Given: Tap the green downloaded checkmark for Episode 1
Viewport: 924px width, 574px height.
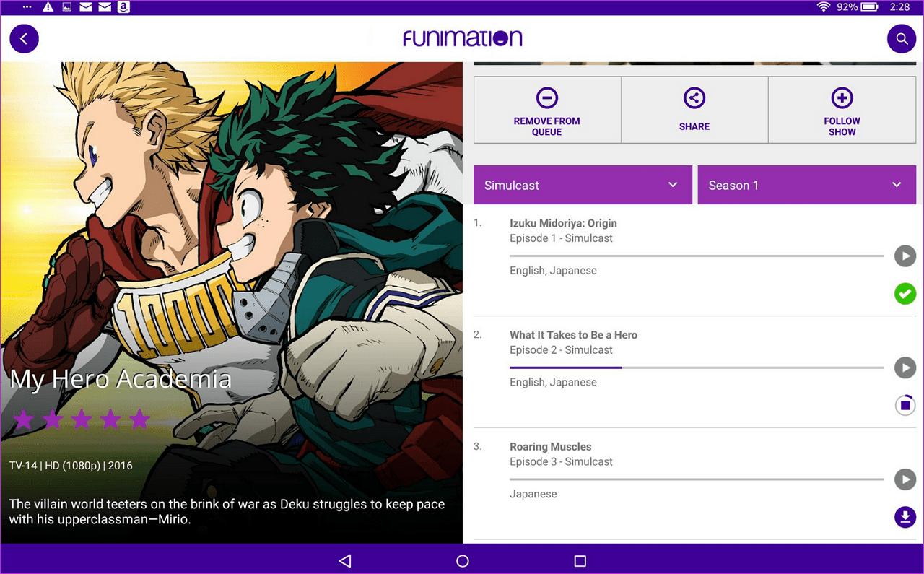Looking at the screenshot, I should click(905, 293).
